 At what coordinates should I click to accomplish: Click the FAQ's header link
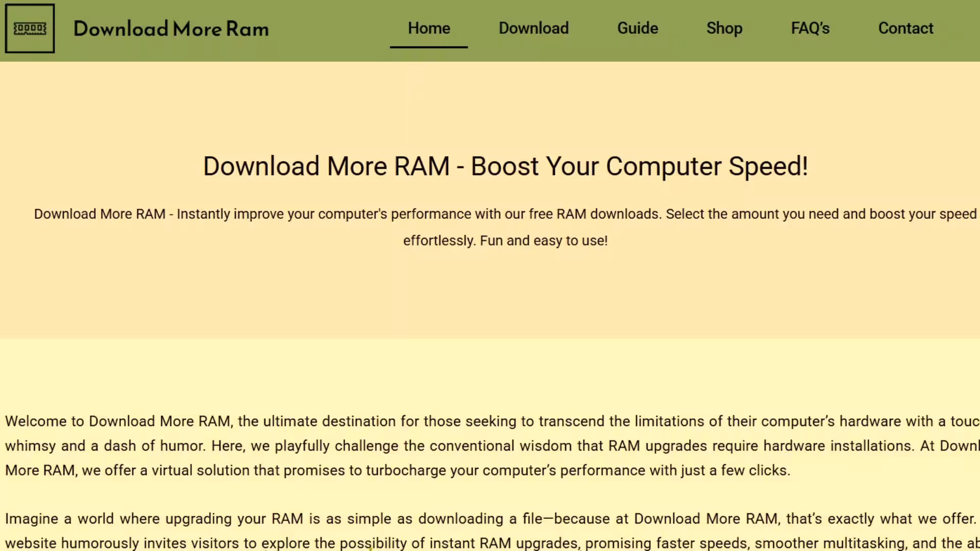pyautogui.click(x=810, y=28)
